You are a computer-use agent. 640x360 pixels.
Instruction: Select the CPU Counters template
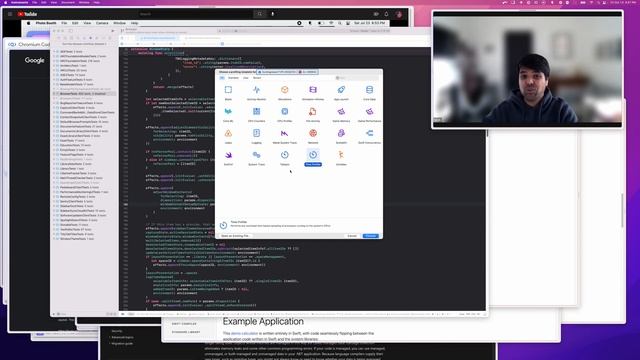click(x=256, y=114)
